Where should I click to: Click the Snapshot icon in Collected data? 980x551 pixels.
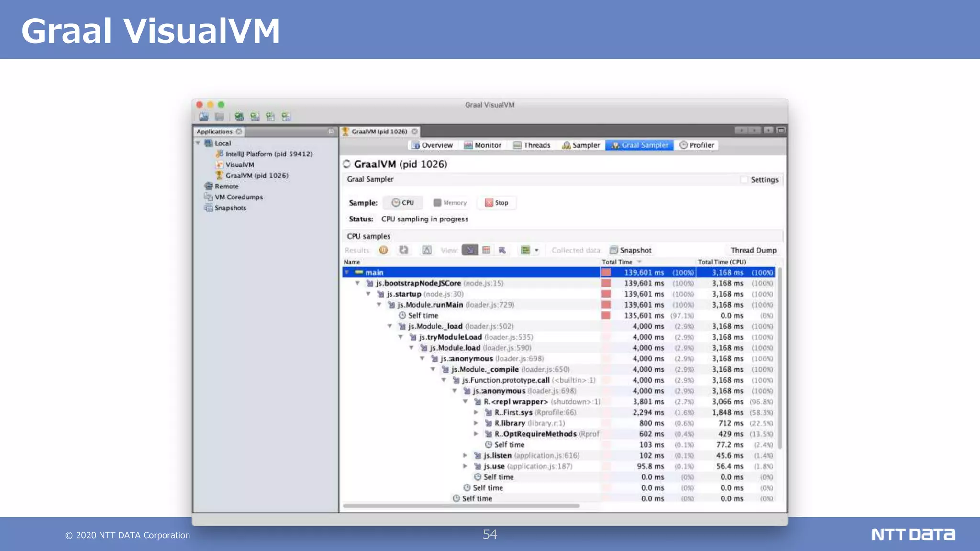click(614, 250)
